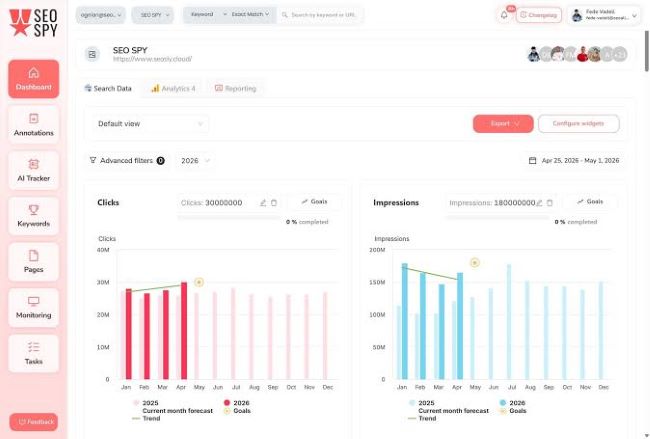This screenshot has width=650, height=439.
Task: Open Monitoring from the sidebar
Action: (x=34, y=307)
